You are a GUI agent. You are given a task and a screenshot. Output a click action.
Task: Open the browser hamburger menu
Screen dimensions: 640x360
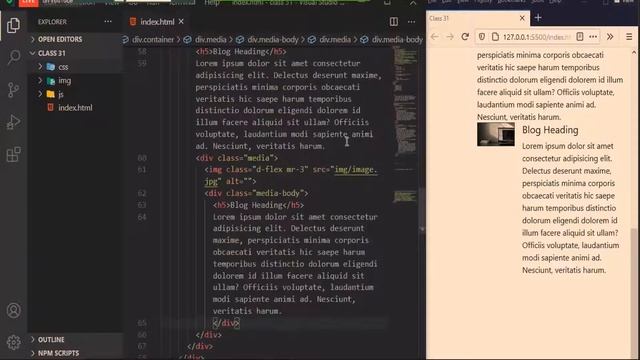pyautogui.click(x=629, y=37)
